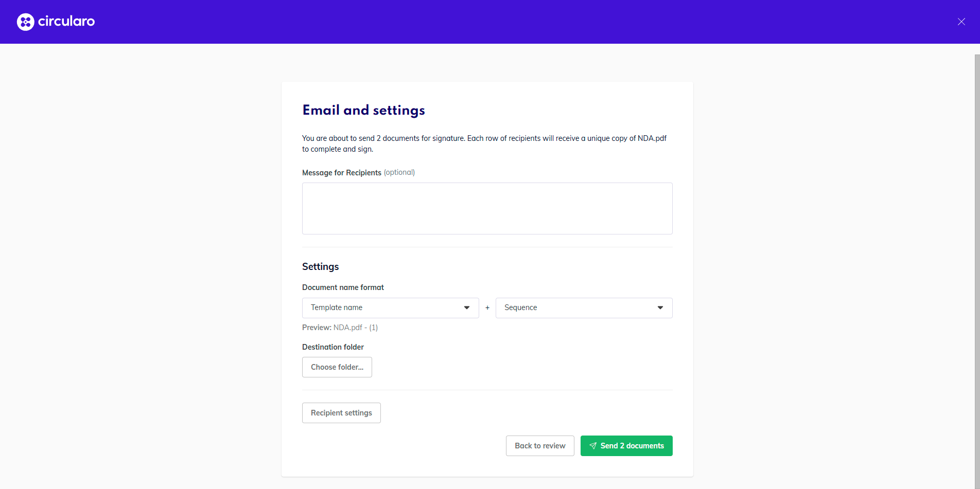Click the paper plane send icon

pyautogui.click(x=593, y=446)
